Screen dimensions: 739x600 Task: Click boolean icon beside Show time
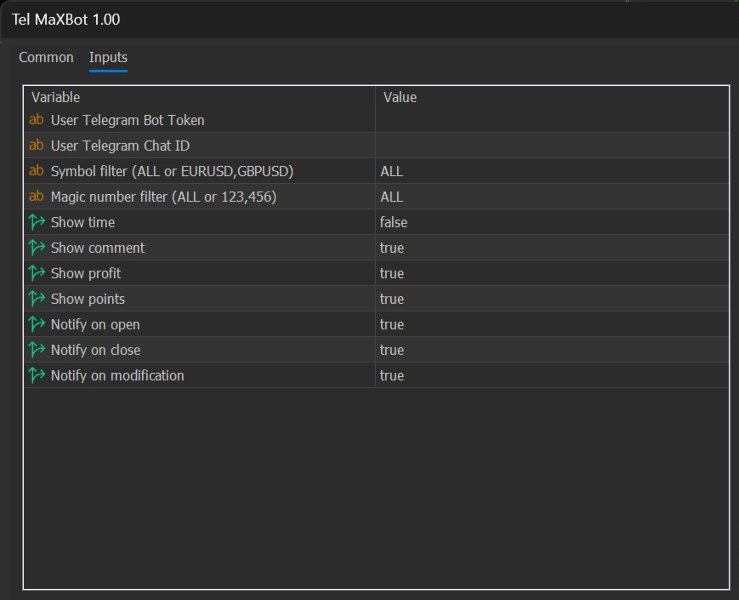coord(36,222)
